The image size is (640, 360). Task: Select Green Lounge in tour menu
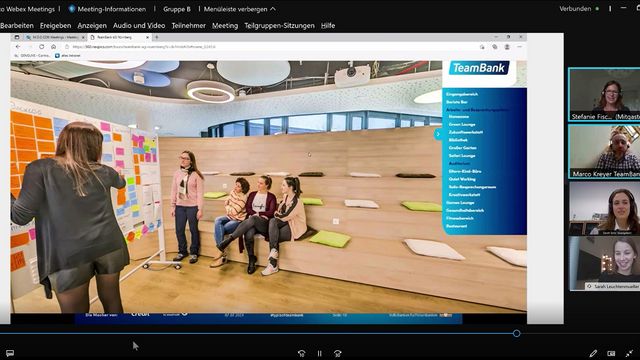462,124
